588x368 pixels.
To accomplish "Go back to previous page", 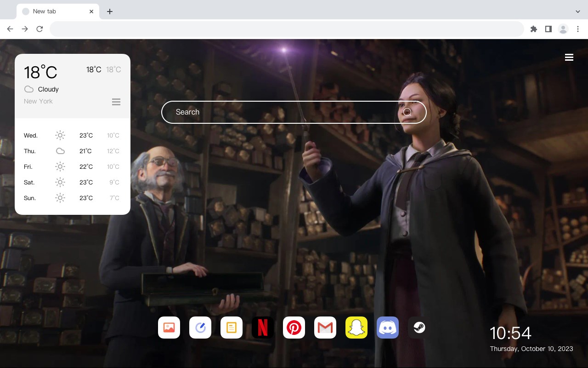I will pyautogui.click(x=10, y=29).
